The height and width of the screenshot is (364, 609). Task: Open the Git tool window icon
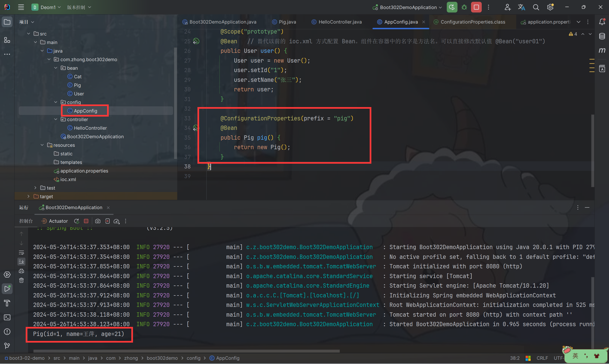[7, 346]
